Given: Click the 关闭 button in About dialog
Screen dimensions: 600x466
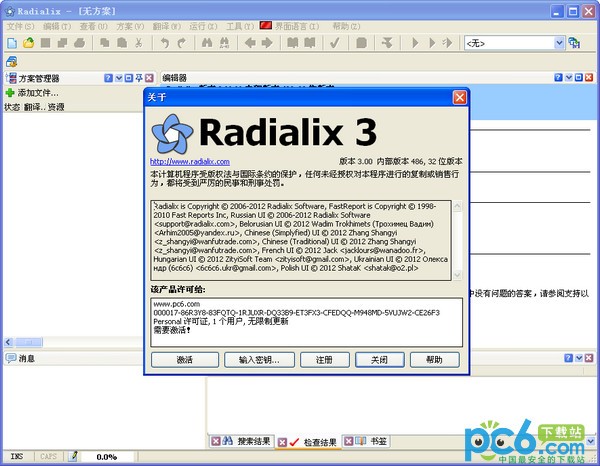Looking at the screenshot, I should pos(380,360).
